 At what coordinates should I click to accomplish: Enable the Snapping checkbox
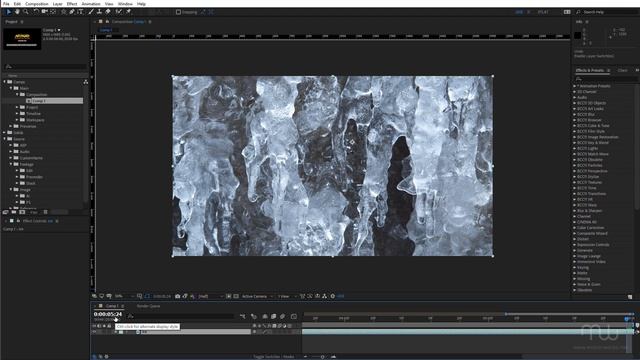178,12
